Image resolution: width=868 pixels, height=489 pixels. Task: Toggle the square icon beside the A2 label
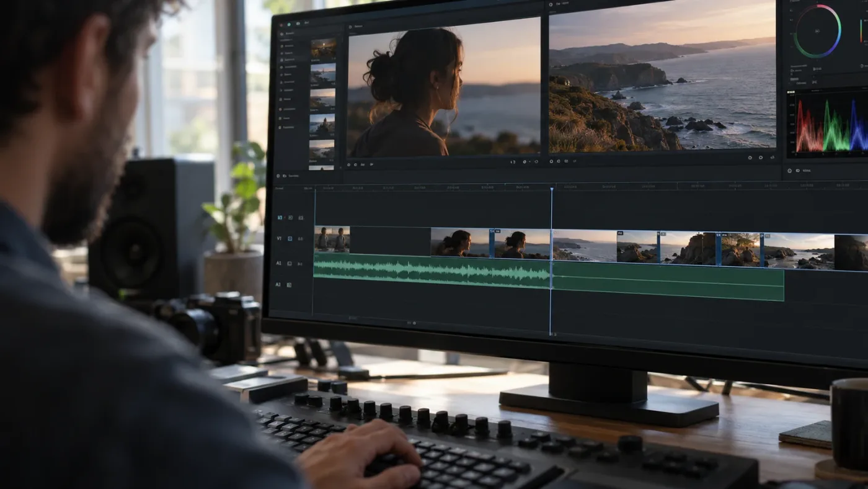(289, 285)
